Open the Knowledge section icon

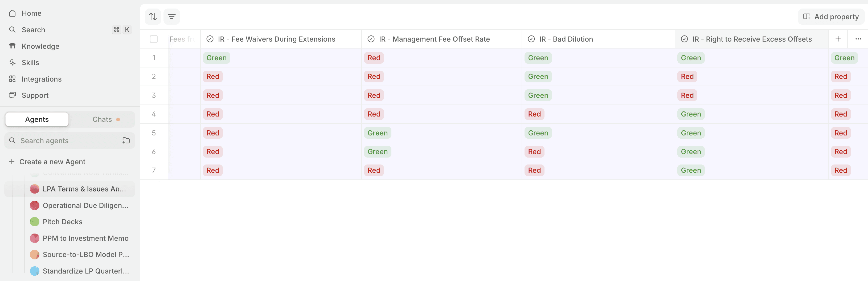13,46
